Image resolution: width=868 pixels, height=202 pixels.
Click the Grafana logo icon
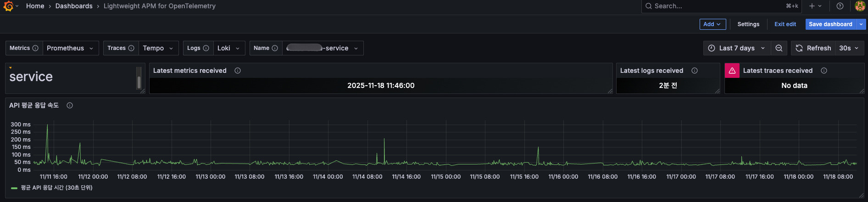click(8, 6)
